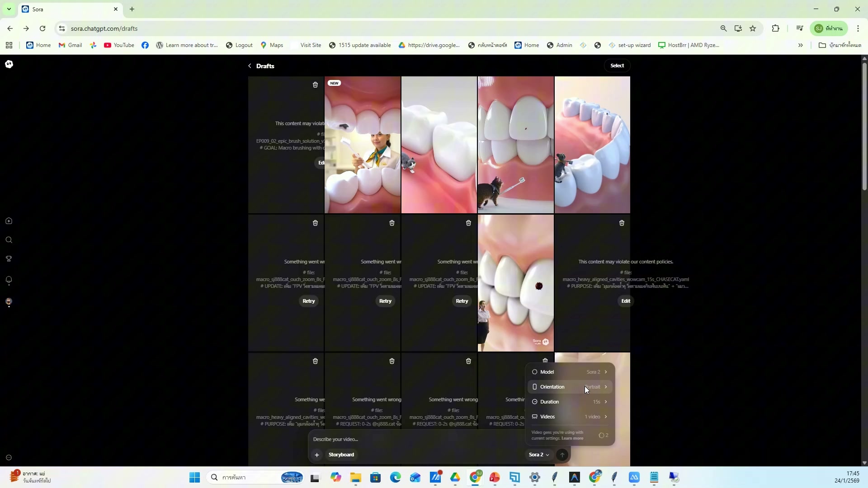Retry a failed video generation
This screenshot has width=868, height=488.
[x=308, y=300]
